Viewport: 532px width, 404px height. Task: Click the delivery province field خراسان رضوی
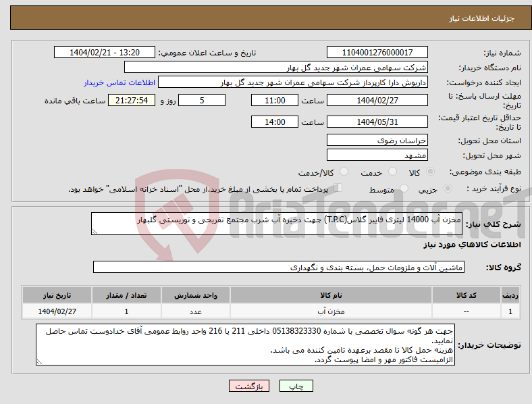pos(377,141)
